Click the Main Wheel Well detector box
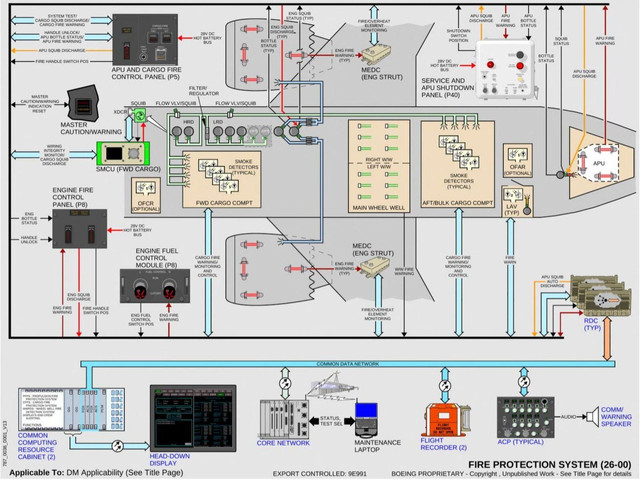Viewport: 640px width, 480px height. pos(379,166)
